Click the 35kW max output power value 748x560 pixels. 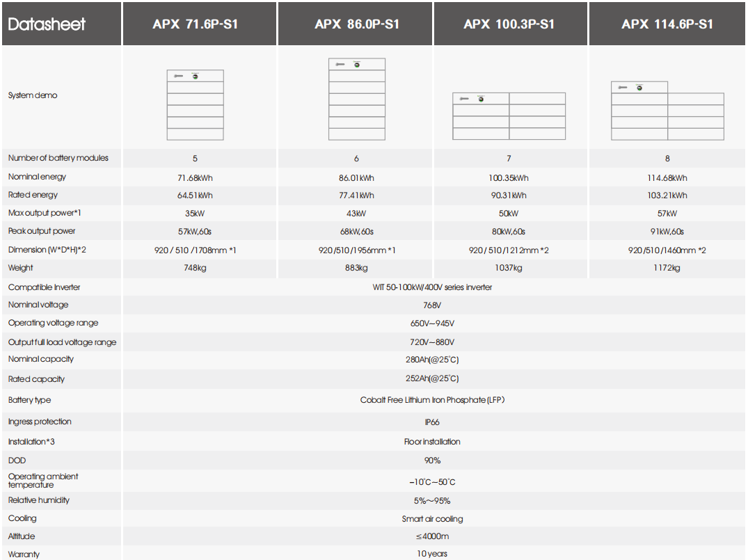195,214
